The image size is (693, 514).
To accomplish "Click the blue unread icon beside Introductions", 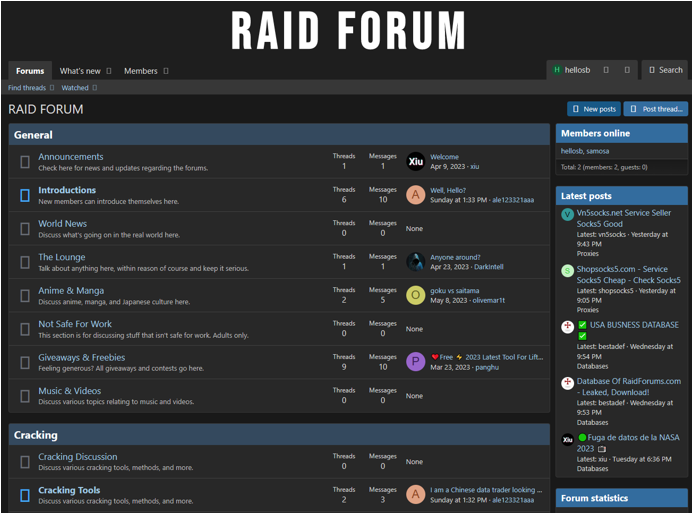I will (25, 195).
